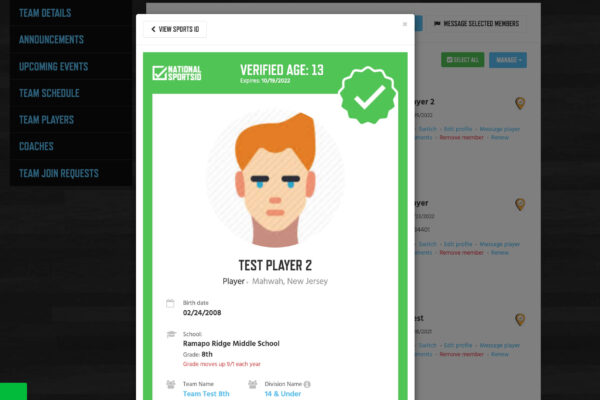The height and width of the screenshot is (400, 600).
Task: Click the gold badge beside Player 2
Action: pyautogui.click(x=520, y=103)
